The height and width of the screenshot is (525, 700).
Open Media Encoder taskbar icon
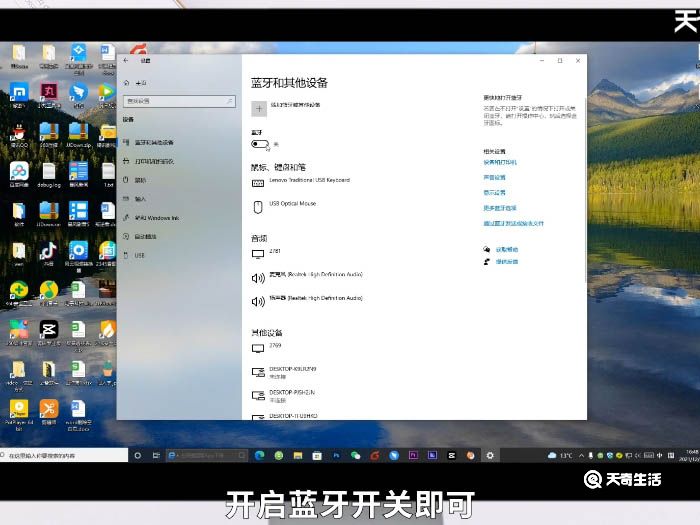tap(432, 455)
